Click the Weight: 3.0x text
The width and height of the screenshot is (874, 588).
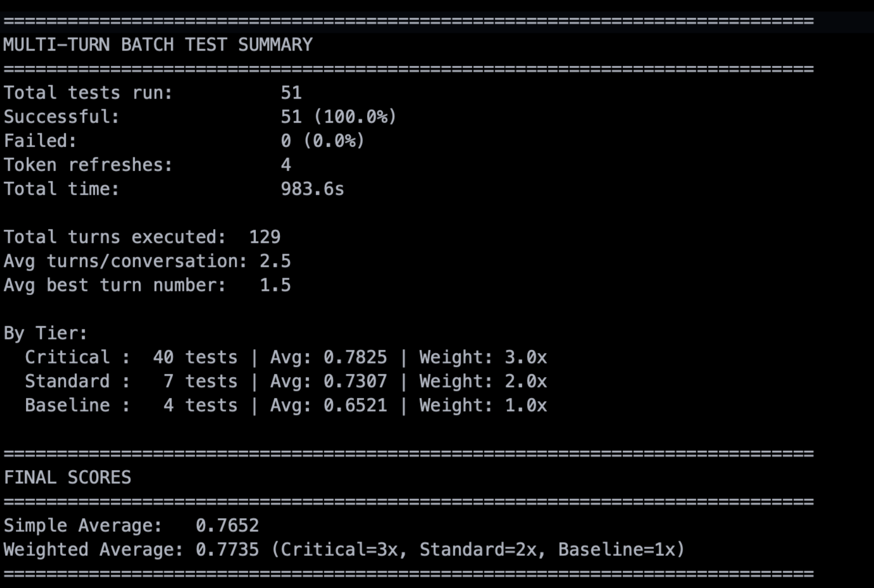point(483,357)
